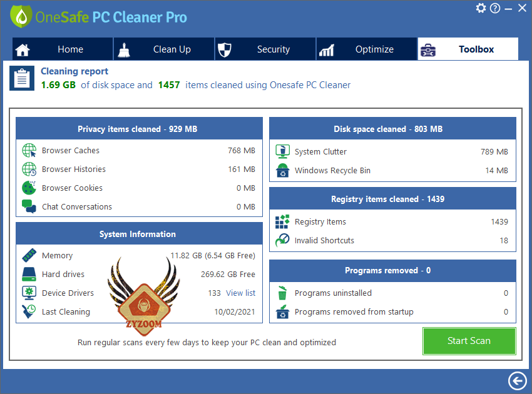532x394 pixels.
Task: Click the help question mark icon
Action: pyautogui.click(x=495, y=8)
